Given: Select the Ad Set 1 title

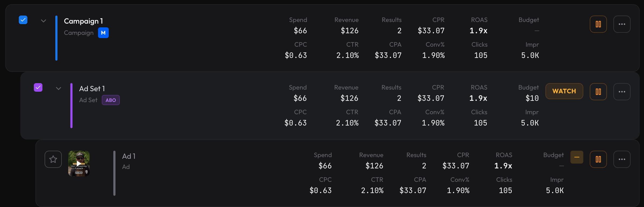Looking at the screenshot, I should [x=92, y=88].
